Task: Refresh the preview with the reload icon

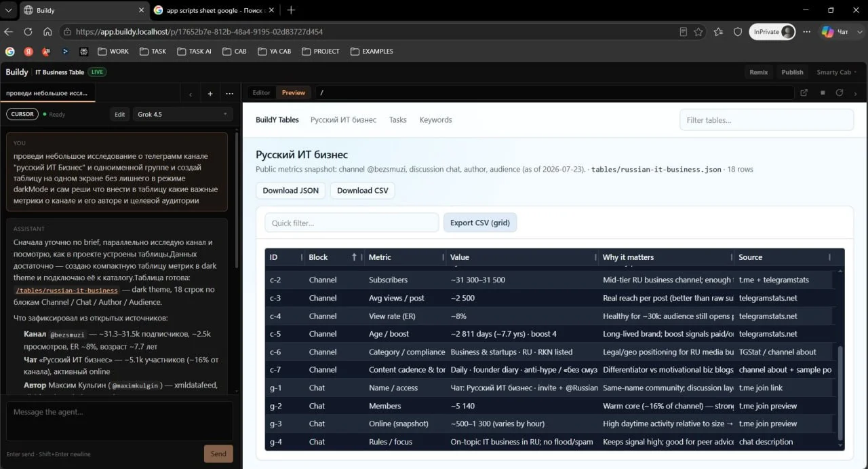Action: (840, 93)
